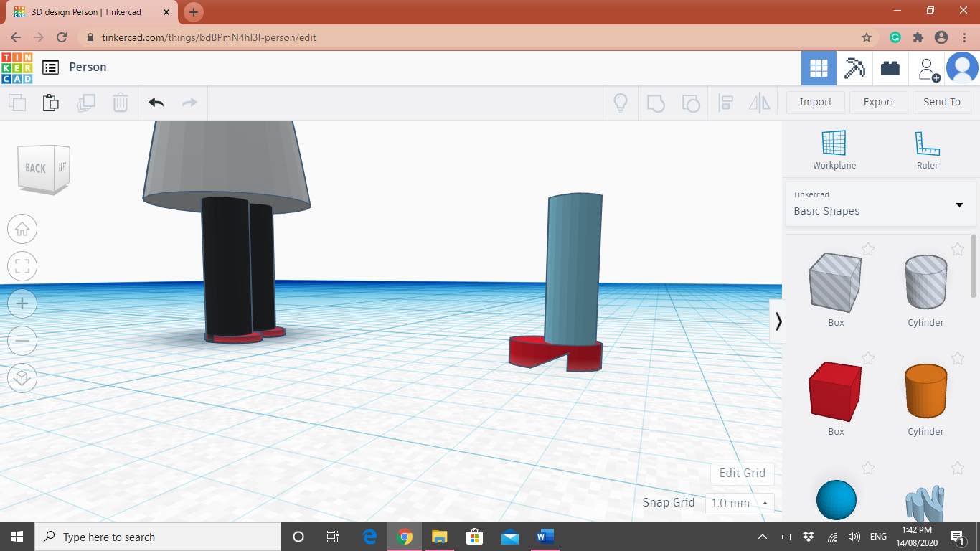Favorite the hole Cylinder with its star
The image size is (980, 551).
[957, 249]
